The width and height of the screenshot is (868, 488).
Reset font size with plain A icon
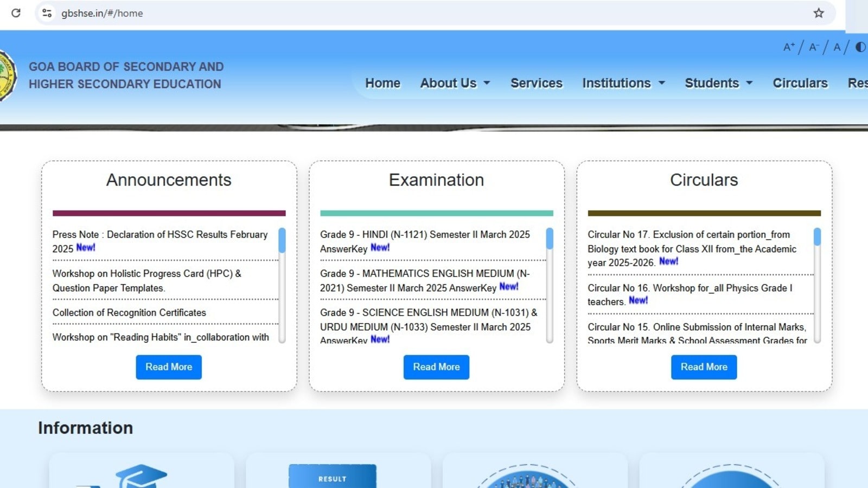click(x=837, y=47)
